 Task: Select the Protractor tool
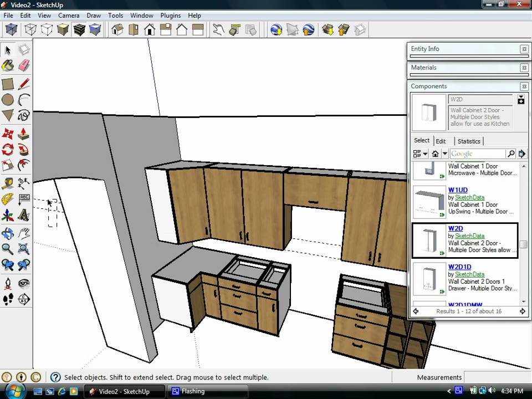pos(8,199)
